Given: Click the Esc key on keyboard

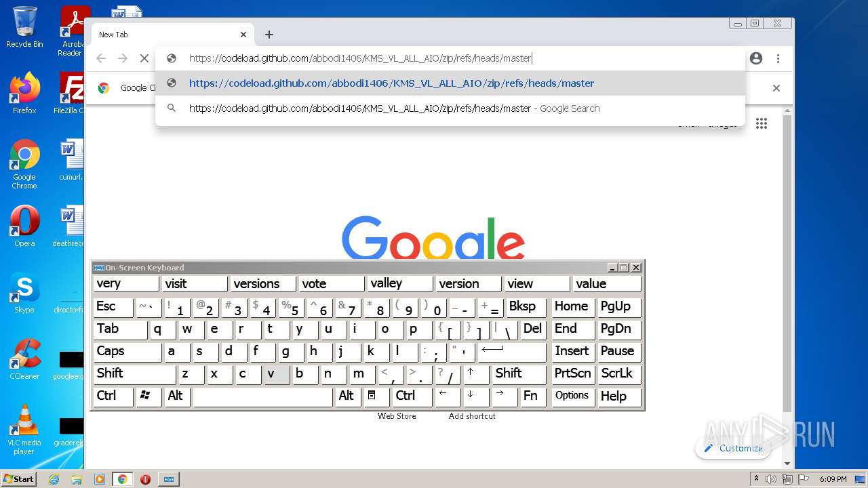Looking at the screenshot, I should click(x=113, y=307).
